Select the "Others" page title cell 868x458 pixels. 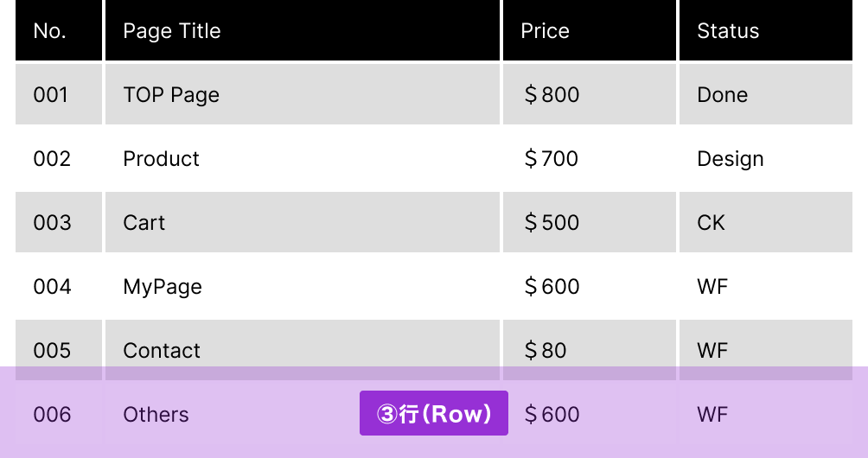156,415
